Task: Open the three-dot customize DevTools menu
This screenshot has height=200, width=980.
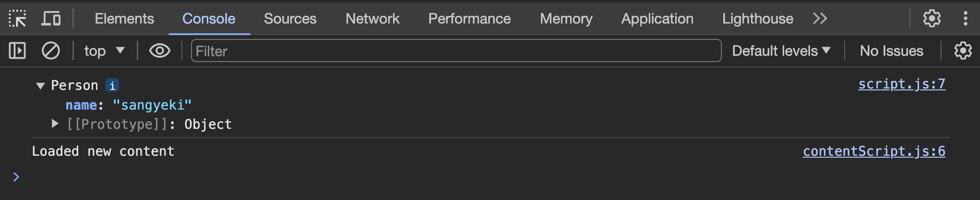Action: pyautogui.click(x=965, y=19)
